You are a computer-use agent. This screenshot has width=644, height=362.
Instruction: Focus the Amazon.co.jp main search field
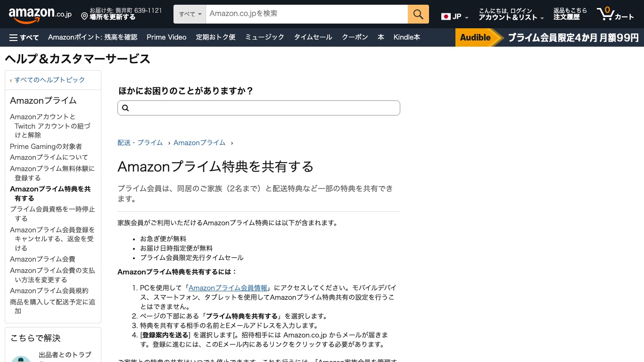click(x=307, y=14)
